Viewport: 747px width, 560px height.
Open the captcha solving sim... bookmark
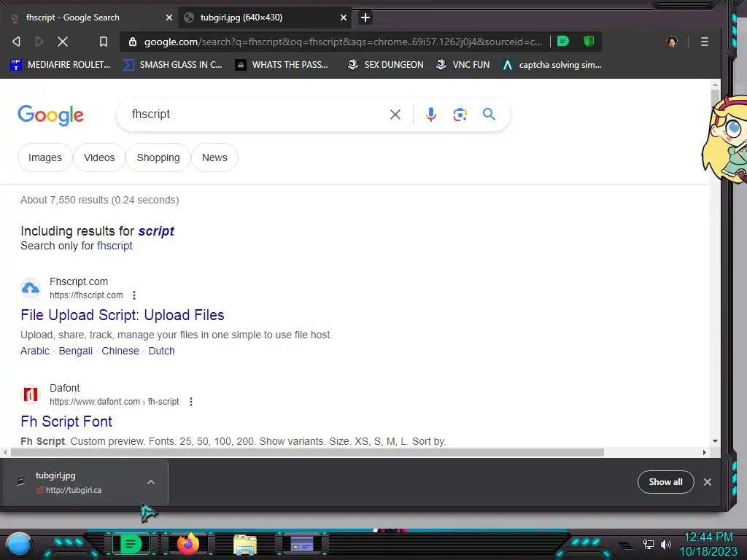coord(552,65)
